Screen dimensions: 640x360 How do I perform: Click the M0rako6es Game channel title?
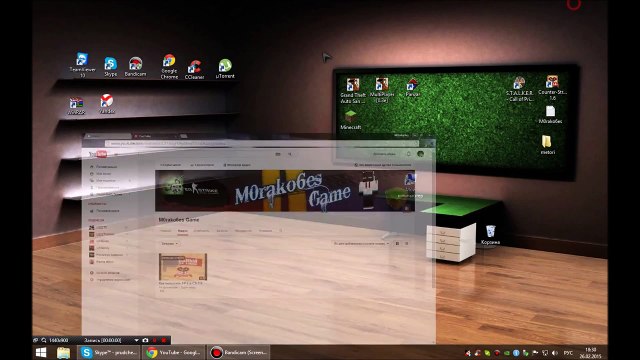[179, 220]
